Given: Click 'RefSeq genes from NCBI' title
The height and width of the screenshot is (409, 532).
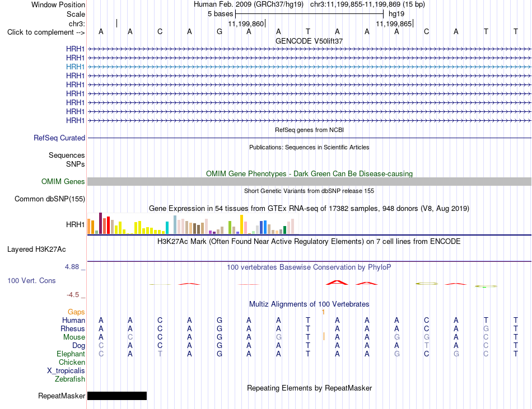Looking at the screenshot, I should [309, 130].
